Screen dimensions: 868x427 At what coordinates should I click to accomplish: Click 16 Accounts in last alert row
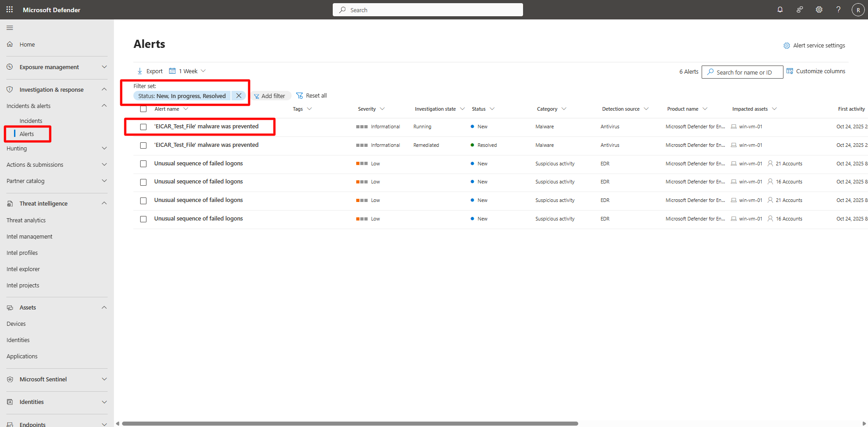click(789, 219)
